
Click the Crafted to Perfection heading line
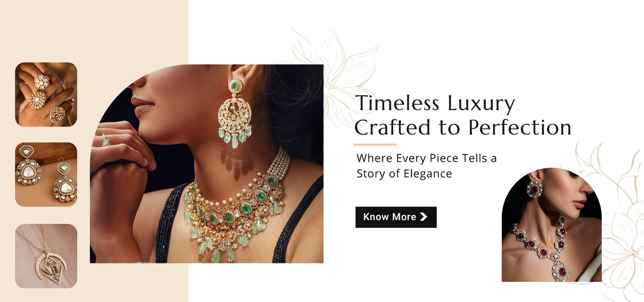point(463,128)
